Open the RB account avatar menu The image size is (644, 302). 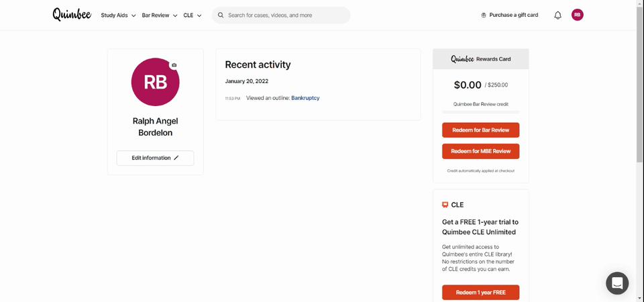pyautogui.click(x=577, y=15)
